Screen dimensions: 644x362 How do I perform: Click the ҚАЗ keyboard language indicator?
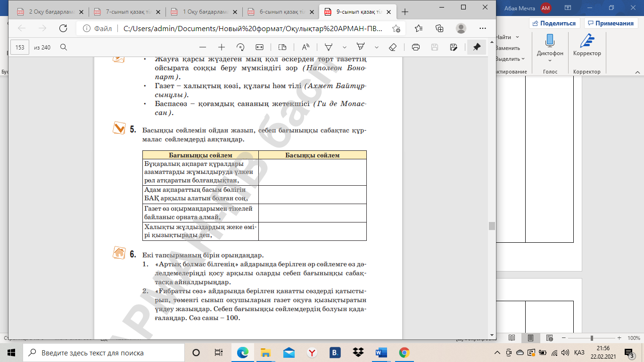click(x=580, y=353)
